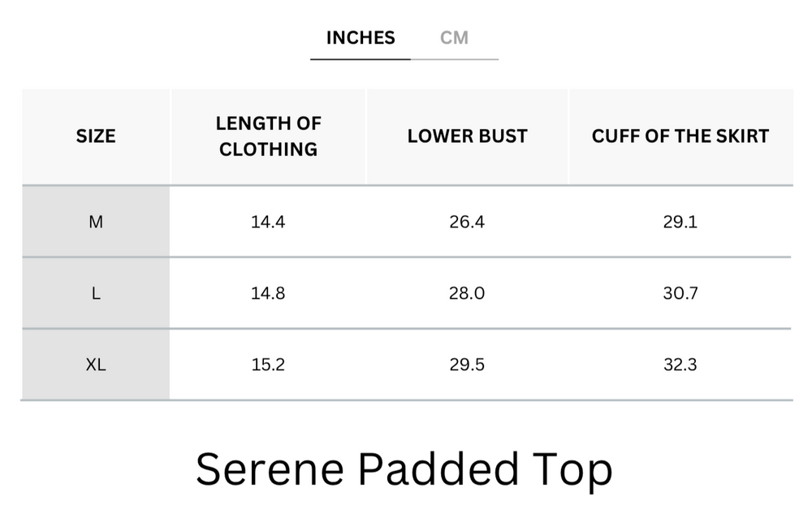Click the 30.7 cuff value for L
The image size is (812, 514).
(681, 293)
